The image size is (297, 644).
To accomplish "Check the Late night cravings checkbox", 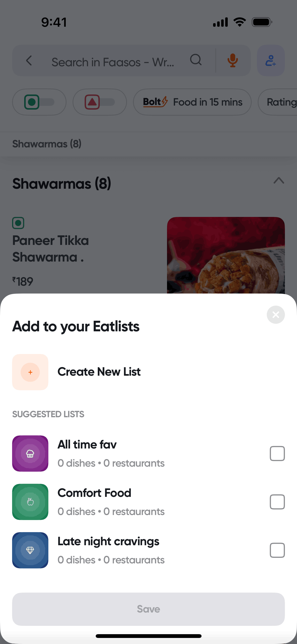I will pos(277,550).
